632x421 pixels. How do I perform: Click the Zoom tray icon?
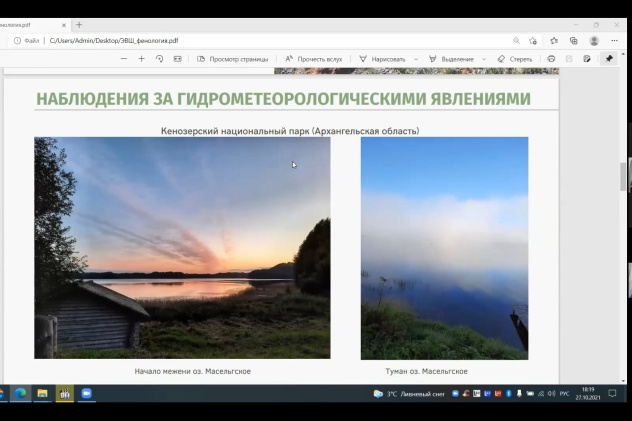click(x=455, y=394)
